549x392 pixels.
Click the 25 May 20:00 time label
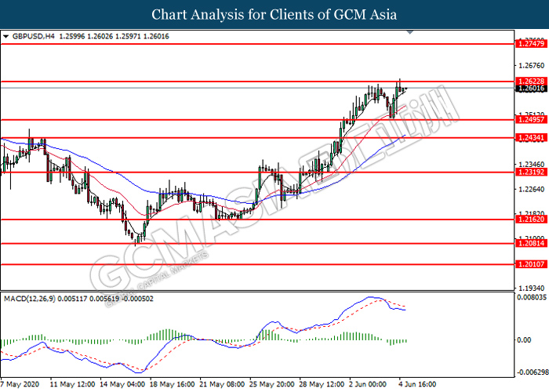[271, 384]
